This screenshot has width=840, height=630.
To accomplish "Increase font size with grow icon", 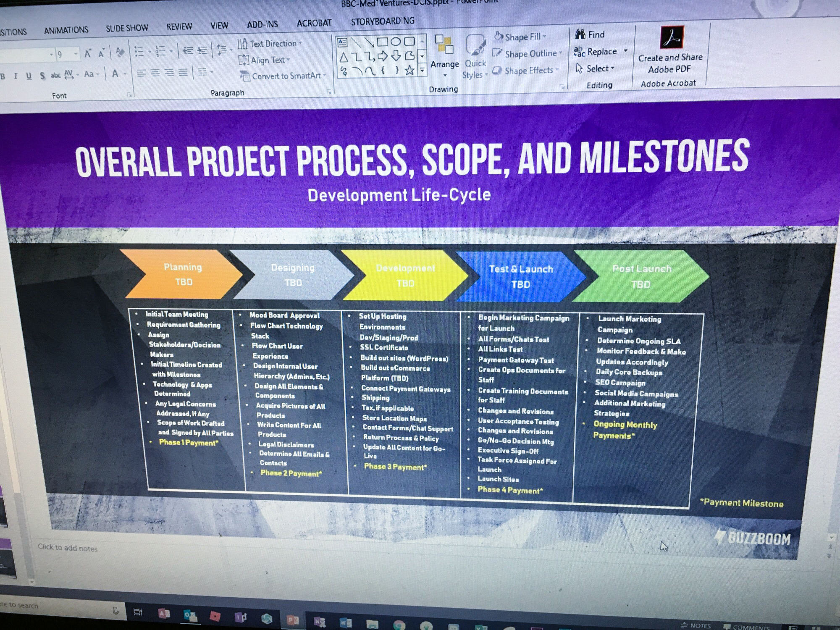I will [87, 54].
